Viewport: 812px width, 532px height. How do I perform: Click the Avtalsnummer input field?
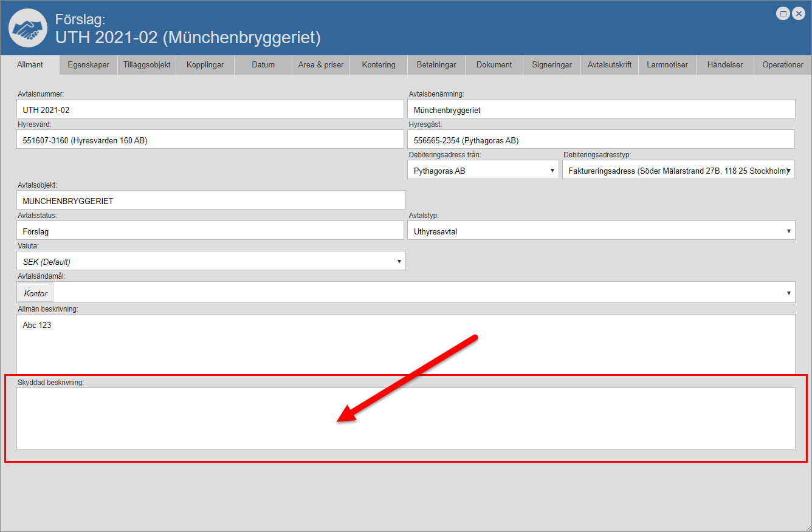tap(210, 109)
